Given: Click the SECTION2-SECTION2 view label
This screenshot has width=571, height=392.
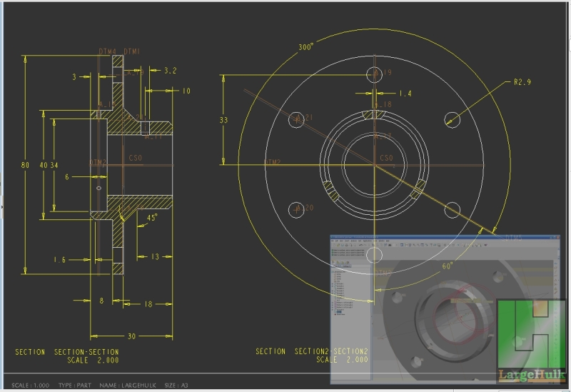Looking at the screenshot, I should tap(312, 351).
